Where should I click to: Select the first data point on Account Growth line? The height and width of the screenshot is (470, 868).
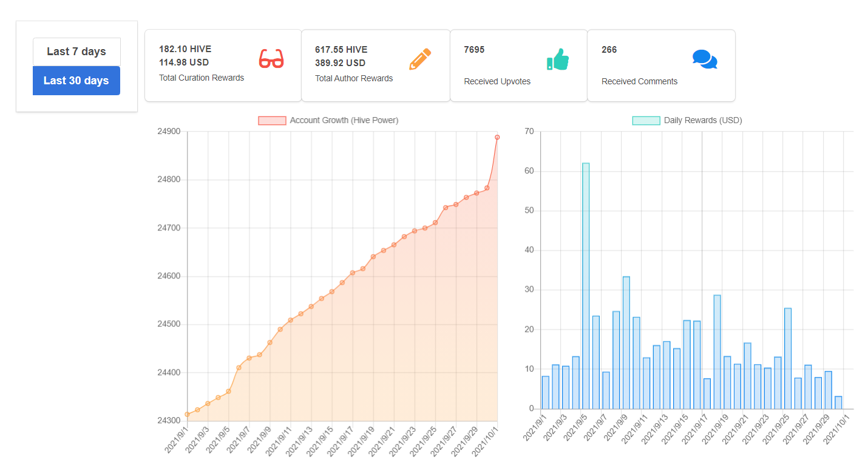click(187, 414)
